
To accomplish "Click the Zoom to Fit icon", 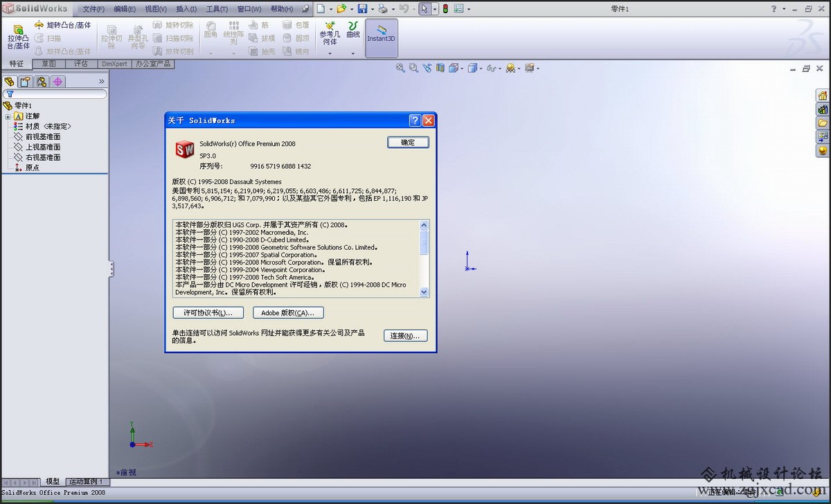I will pos(400,68).
